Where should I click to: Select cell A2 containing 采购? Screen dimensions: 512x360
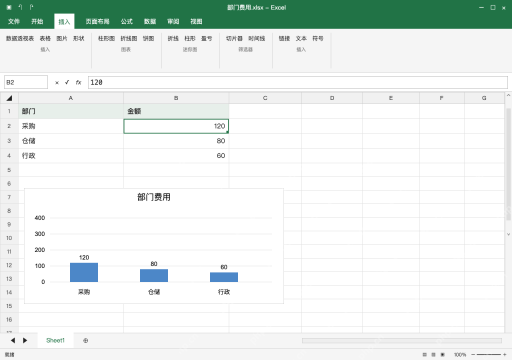click(71, 126)
